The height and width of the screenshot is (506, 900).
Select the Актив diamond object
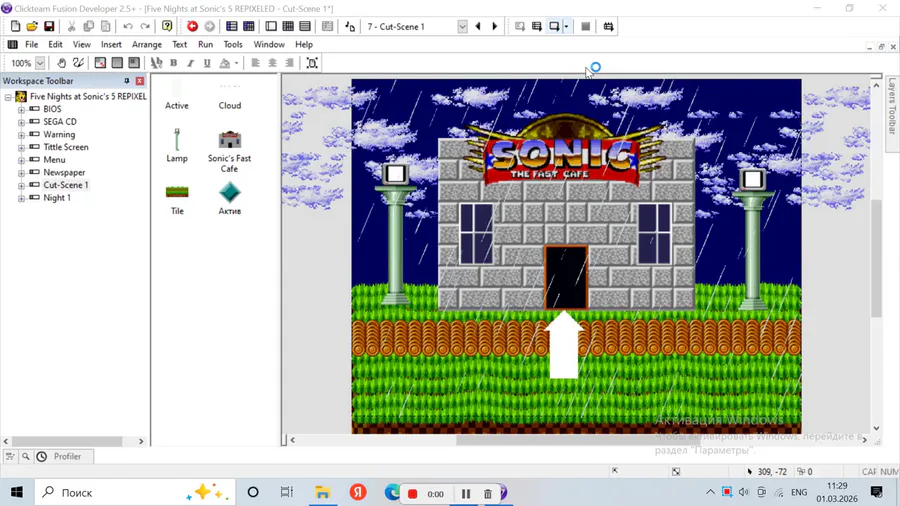point(230,192)
